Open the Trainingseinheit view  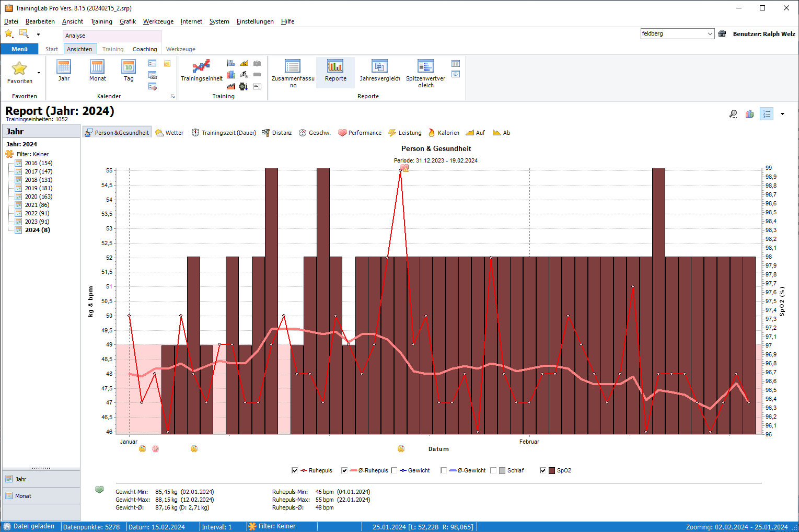202,71
